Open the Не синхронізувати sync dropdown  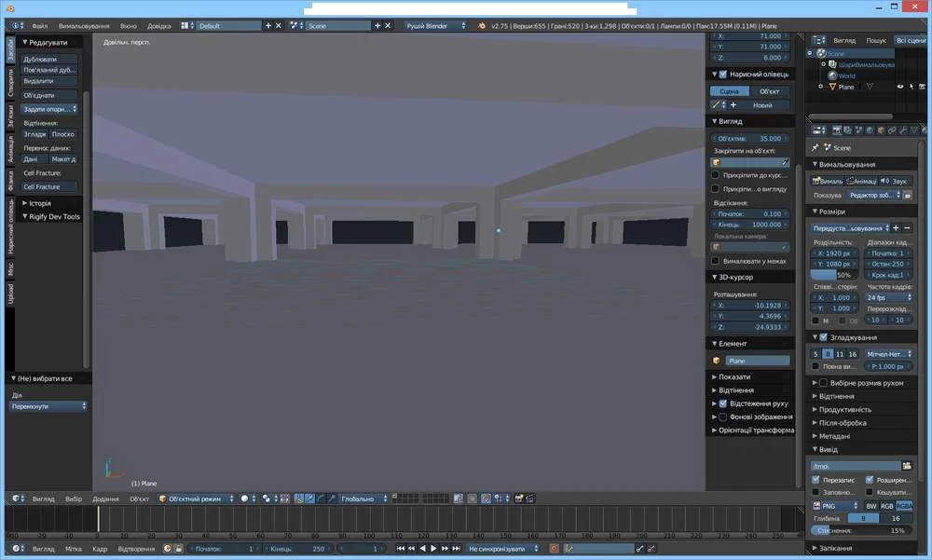pos(503,548)
